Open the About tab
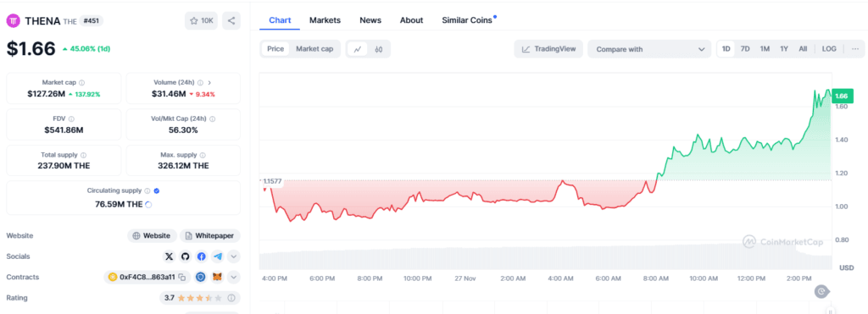 click(411, 20)
